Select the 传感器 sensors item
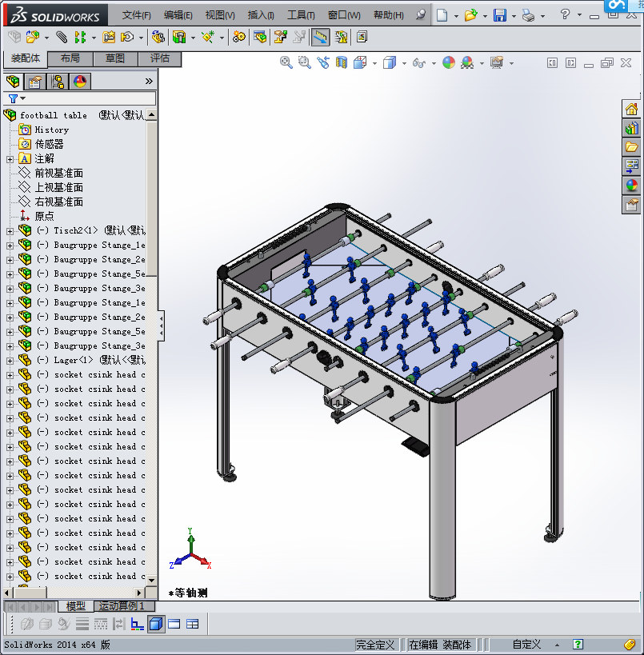The width and height of the screenshot is (644, 655). [x=49, y=145]
